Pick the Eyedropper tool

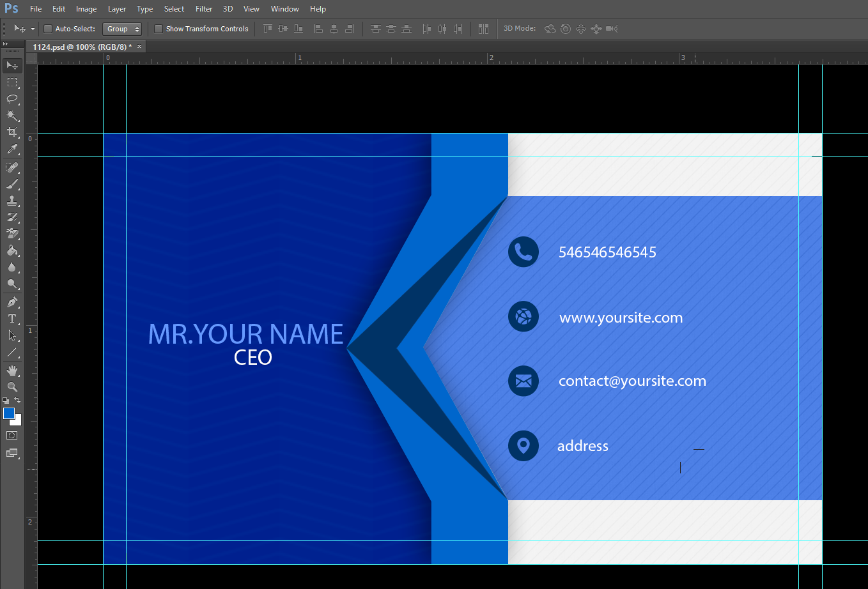pos(12,149)
